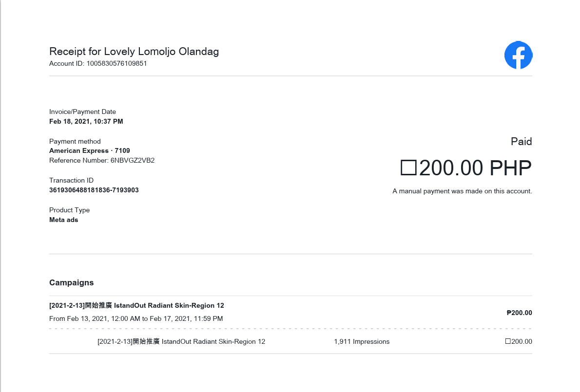Image resolution: width=580 pixels, height=392 pixels.
Task: Click the manual payment notice text
Action: pos(462,191)
